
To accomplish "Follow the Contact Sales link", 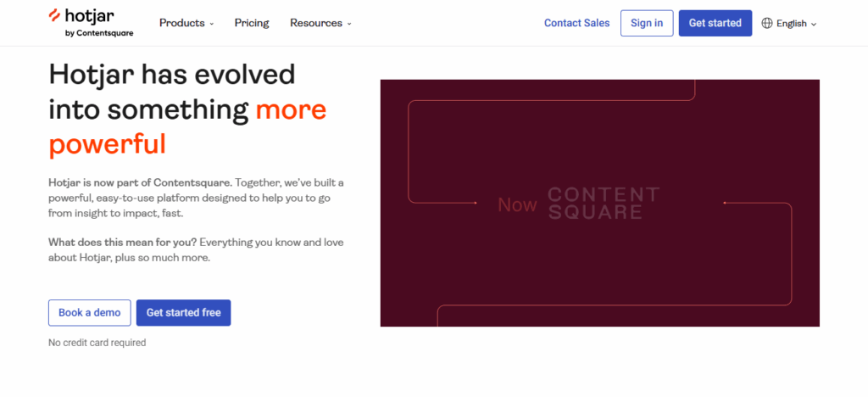I will tap(576, 23).
